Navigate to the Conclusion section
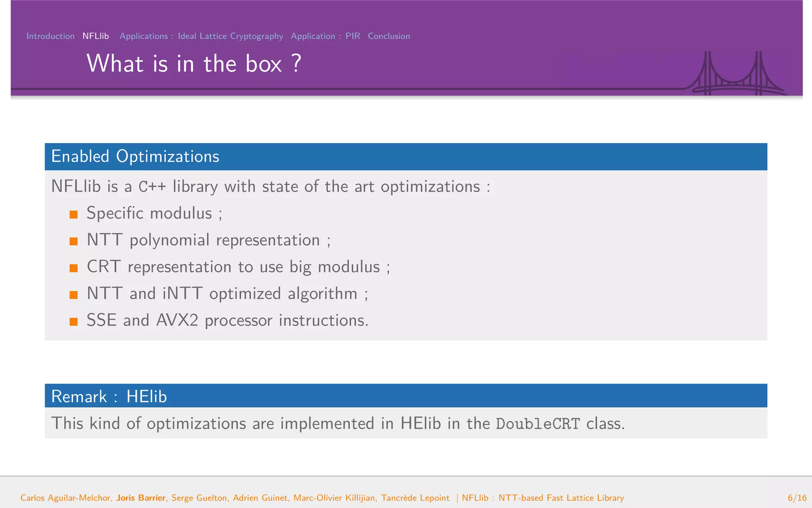 (x=389, y=36)
